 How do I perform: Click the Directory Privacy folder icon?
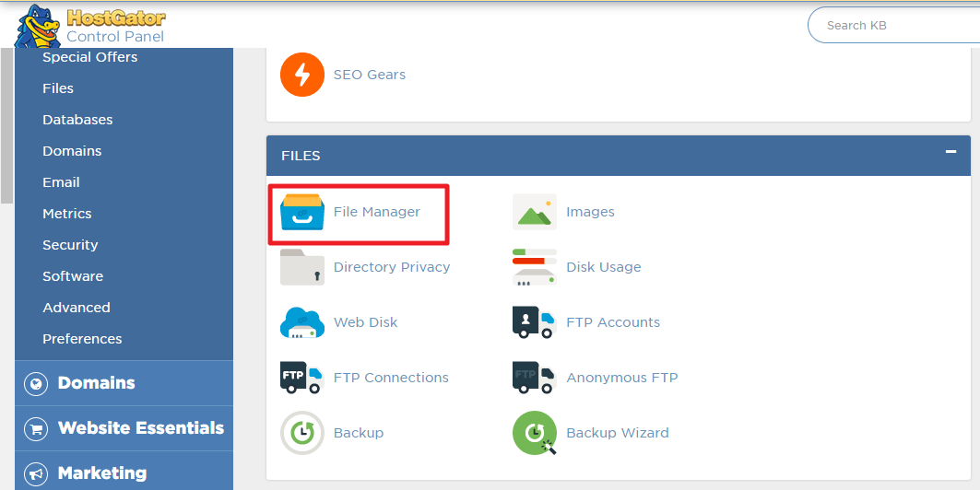coord(301,267)
